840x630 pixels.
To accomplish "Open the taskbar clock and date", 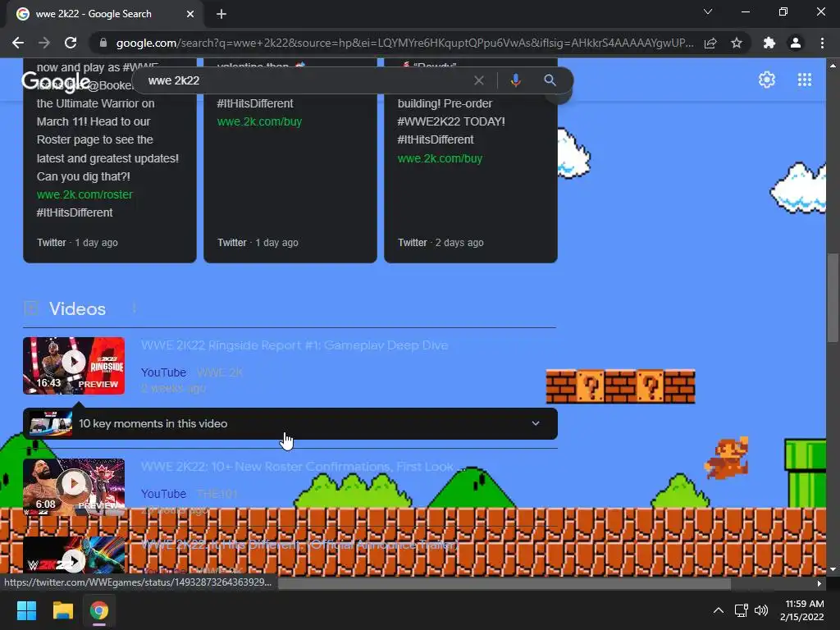I will (x=802, y=610).
